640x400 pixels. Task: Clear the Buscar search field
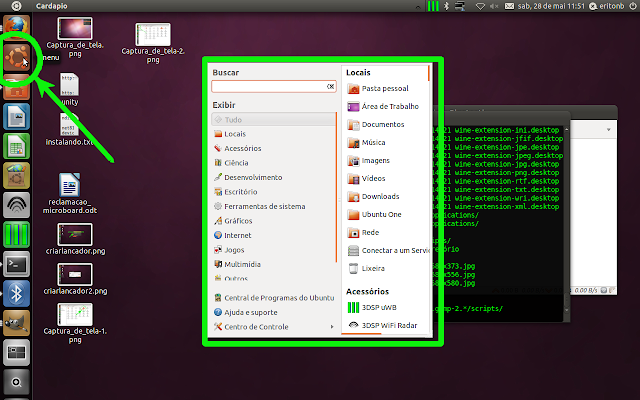click(x=331, y=87)
